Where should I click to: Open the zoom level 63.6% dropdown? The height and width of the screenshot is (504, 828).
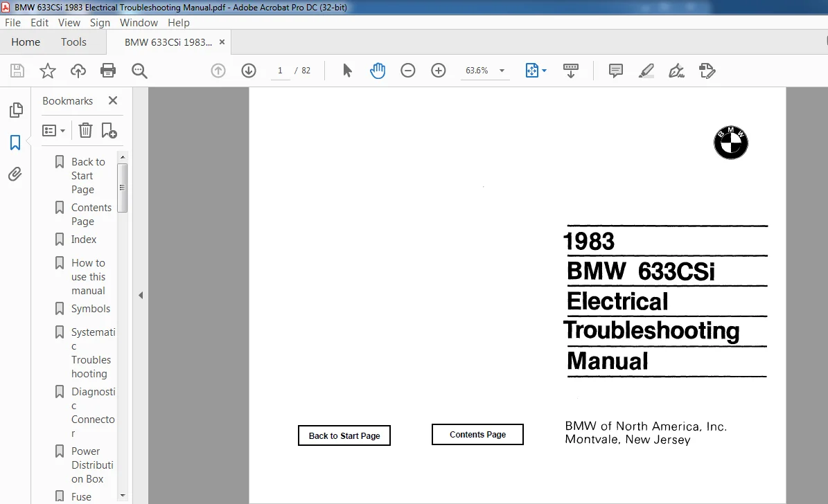(502, 71)
